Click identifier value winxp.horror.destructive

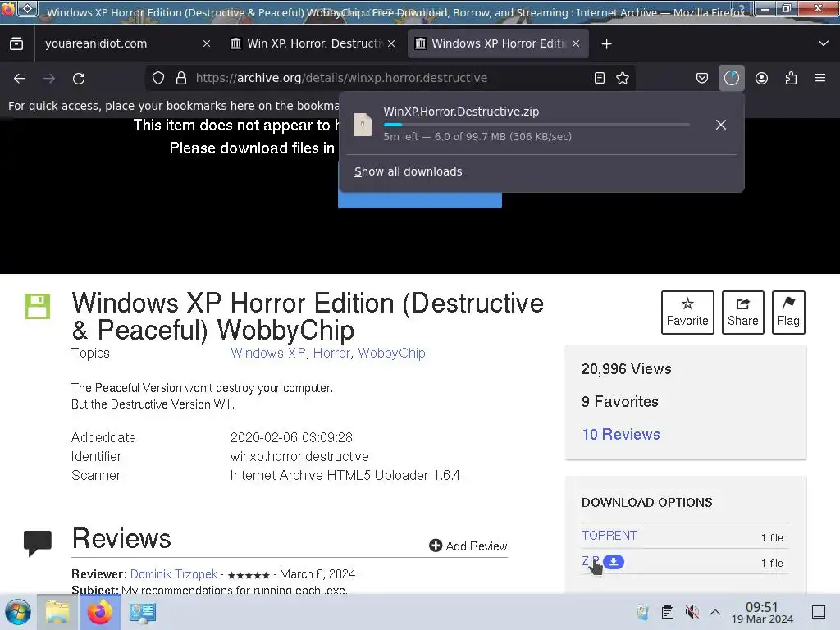tap(299, 456)
